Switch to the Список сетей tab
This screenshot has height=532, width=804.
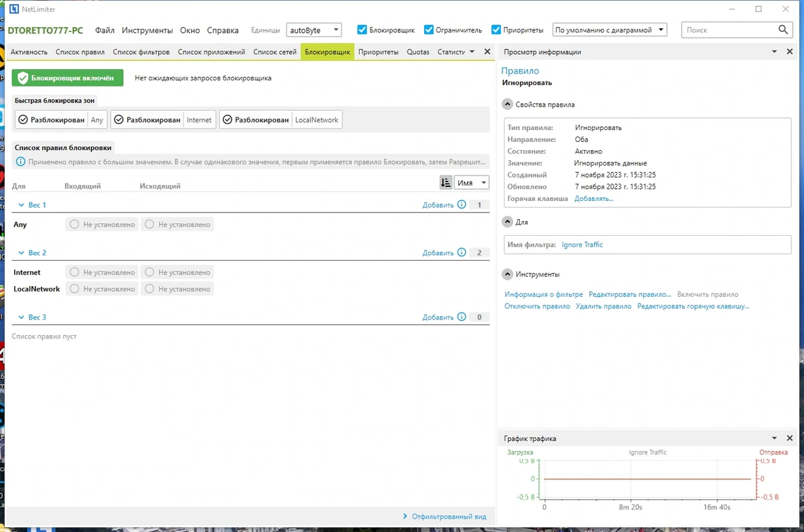pyautogui.click(x=275, y=52)
